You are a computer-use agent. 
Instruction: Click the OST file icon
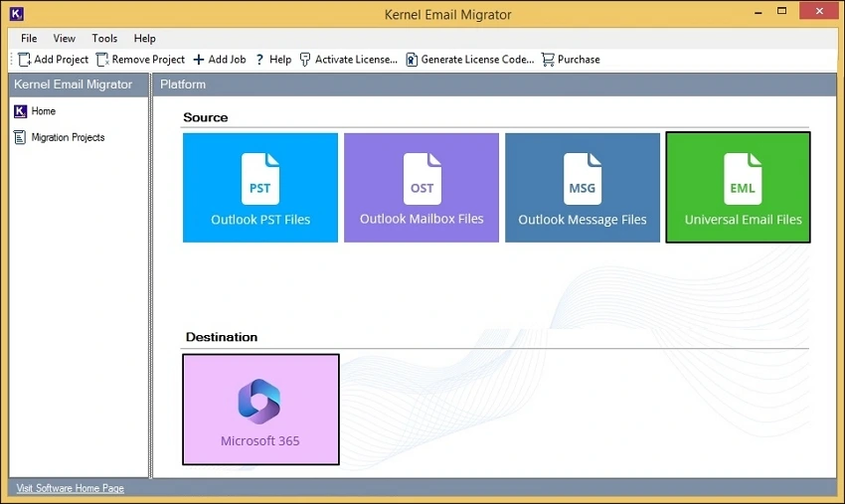click(422, 179)
